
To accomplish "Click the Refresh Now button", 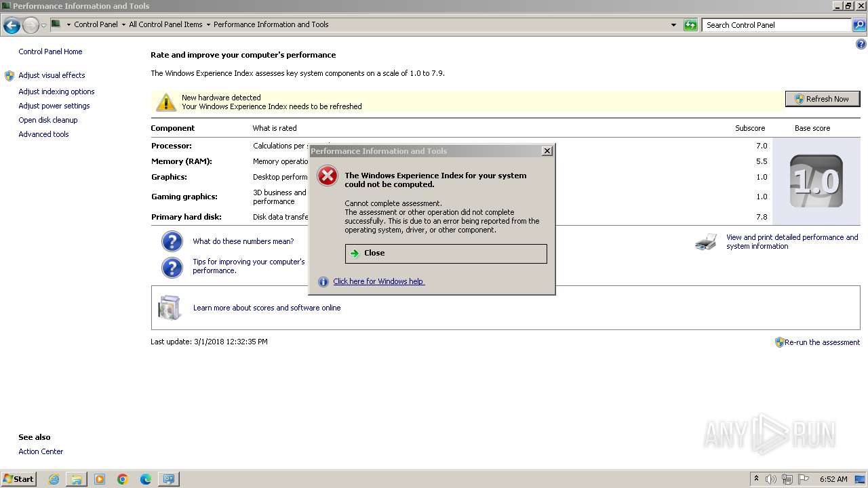I will [x=822, y=99].
